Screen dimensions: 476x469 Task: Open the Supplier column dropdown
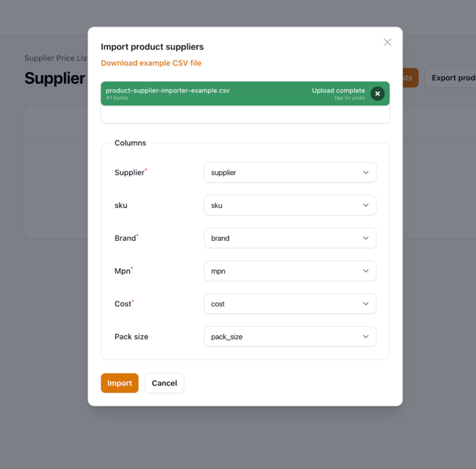pos(290,173)
